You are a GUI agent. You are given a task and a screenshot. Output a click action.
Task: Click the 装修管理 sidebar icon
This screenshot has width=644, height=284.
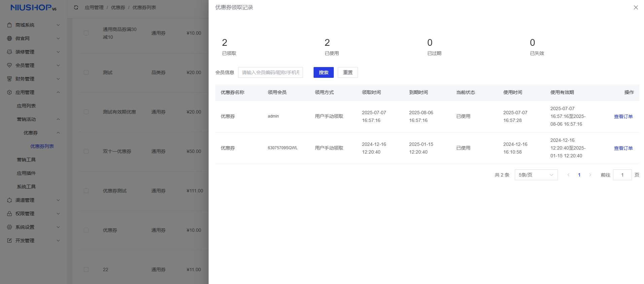coord(9,52)
